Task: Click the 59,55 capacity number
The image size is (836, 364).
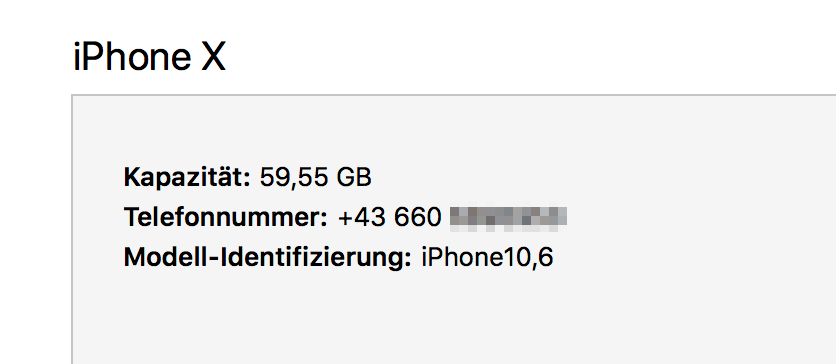Action: pyautogui.click(x=293, y=178)
